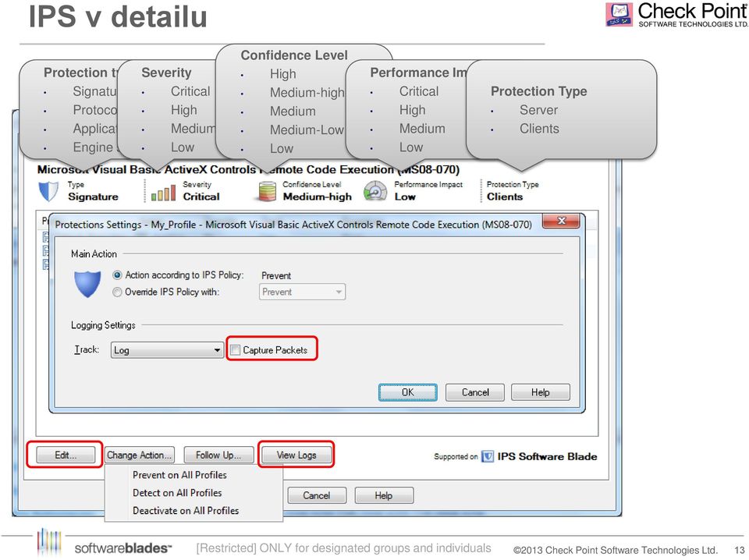The width and height of the screenshot is (749, 560).
Task: Click Cancel in the Protections Settings dialog
Action: pos(475,392)
